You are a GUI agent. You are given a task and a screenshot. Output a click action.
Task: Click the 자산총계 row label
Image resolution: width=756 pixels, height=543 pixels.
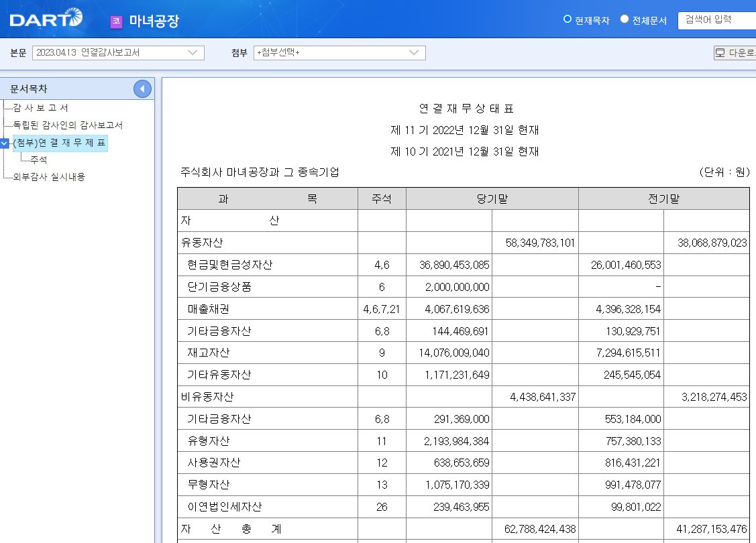tap(231, 529)
